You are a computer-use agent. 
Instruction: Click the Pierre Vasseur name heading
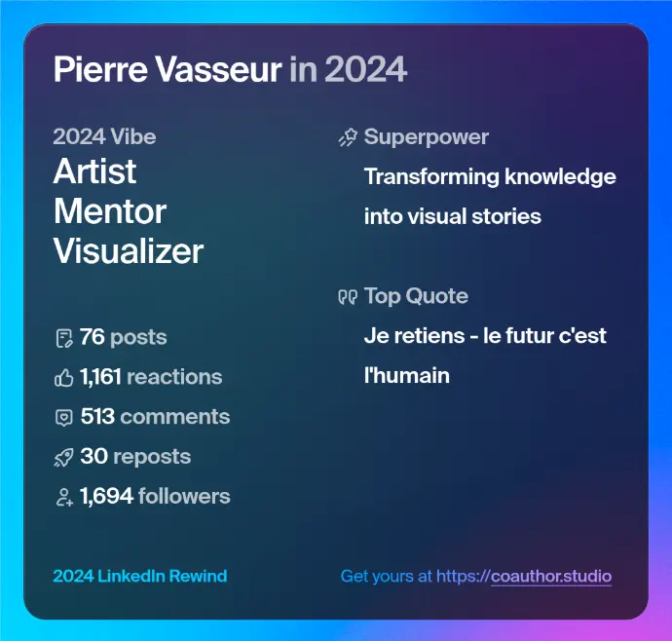point(168,70)
